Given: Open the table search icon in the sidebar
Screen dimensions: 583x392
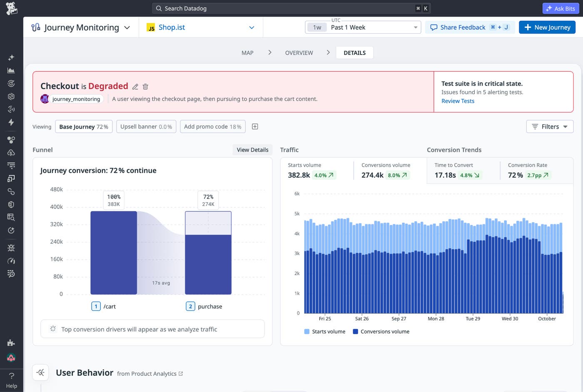Looking at the screenshot, I should coord(11,217).
